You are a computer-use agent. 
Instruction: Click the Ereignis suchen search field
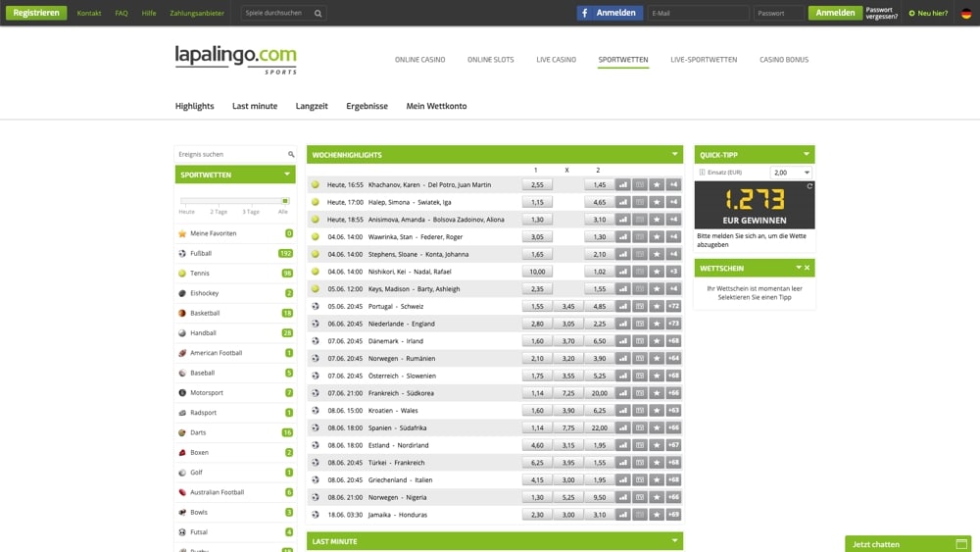point(235,154)
